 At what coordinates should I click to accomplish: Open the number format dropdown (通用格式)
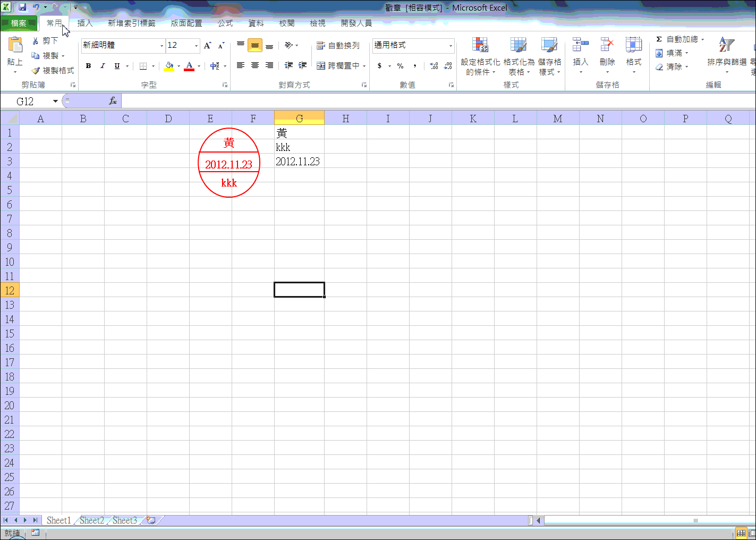tap(451, 46)
